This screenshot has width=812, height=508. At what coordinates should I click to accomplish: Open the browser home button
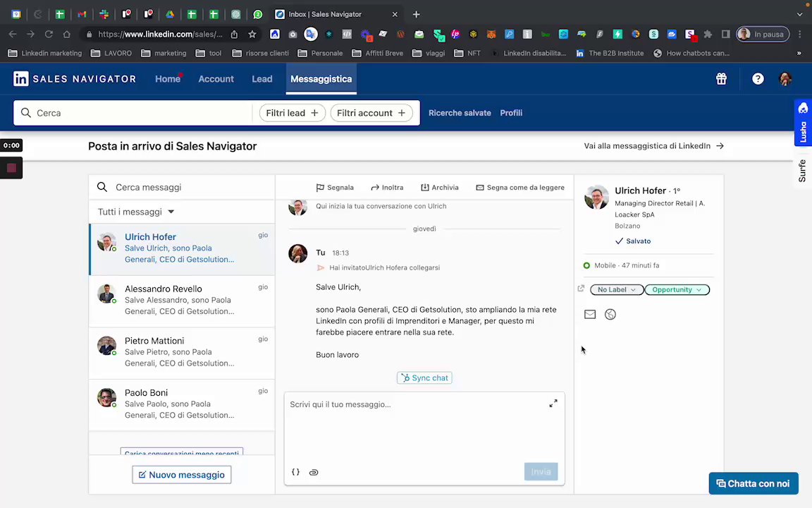point(67,34)
